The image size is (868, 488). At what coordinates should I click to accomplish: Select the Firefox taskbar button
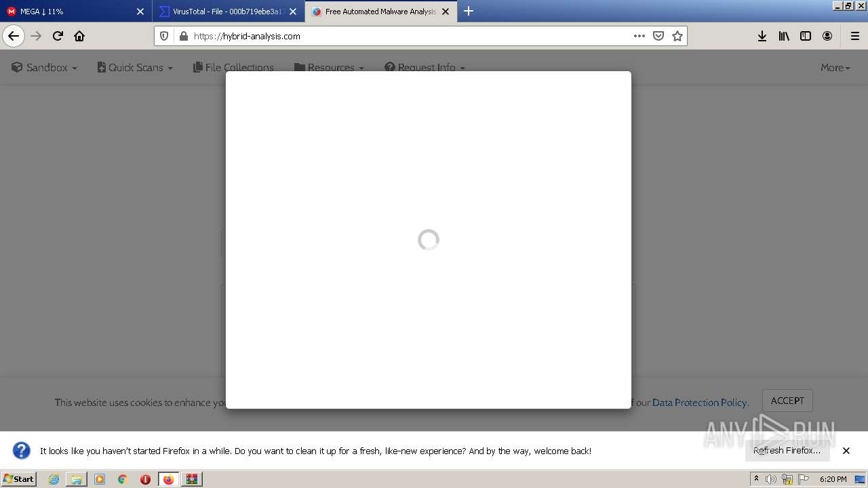168,479
